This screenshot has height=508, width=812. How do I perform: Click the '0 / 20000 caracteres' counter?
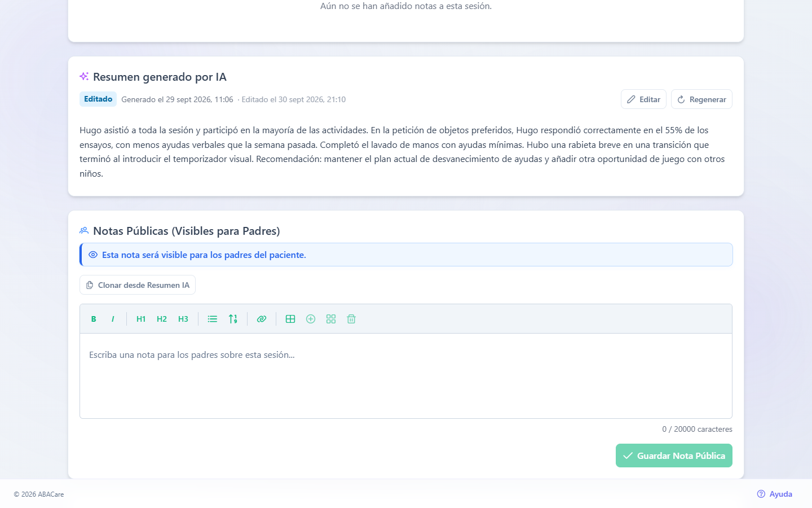coord(697,429)
